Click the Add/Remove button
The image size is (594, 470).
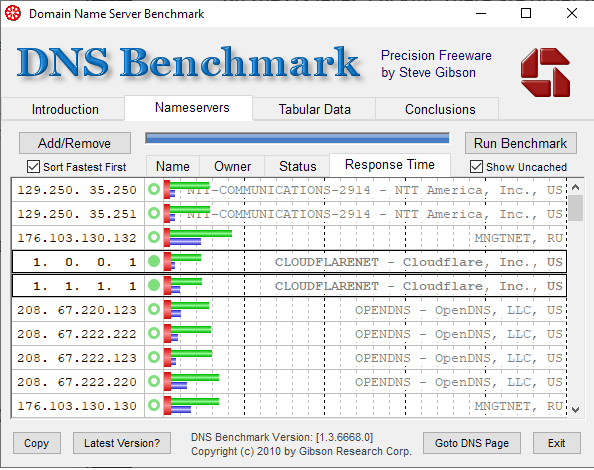[x=75, y=143]
